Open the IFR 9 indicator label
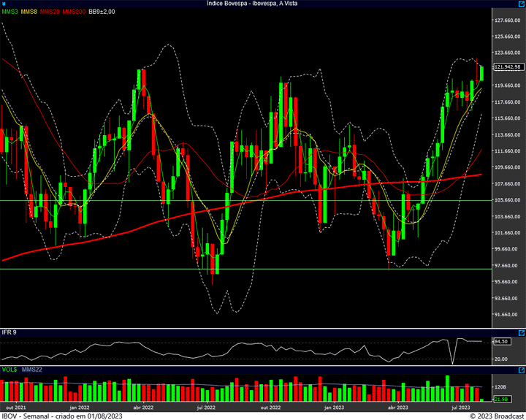Image resolution: width=526 pixels, height=420 pixels. [x=9, y=333]
